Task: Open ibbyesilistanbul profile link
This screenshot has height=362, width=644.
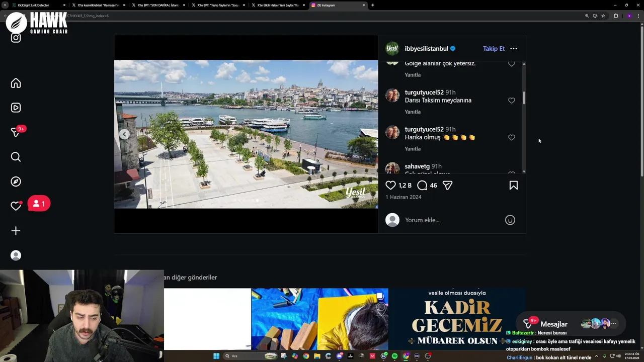Action: click(x=426, y=49)
